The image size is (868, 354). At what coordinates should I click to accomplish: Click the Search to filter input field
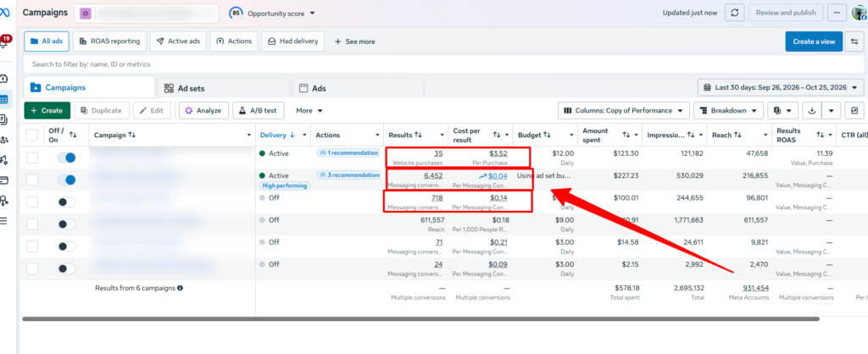point(445,64)
